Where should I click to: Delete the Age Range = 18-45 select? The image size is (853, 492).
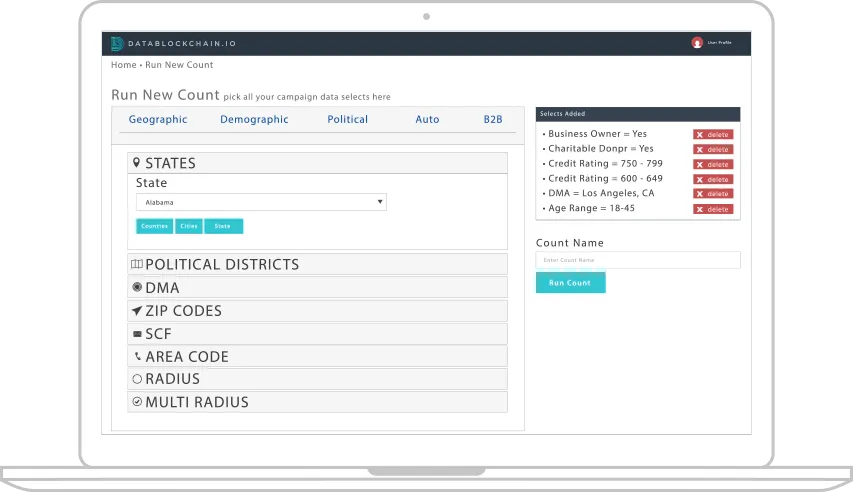[x=713, y=209]
